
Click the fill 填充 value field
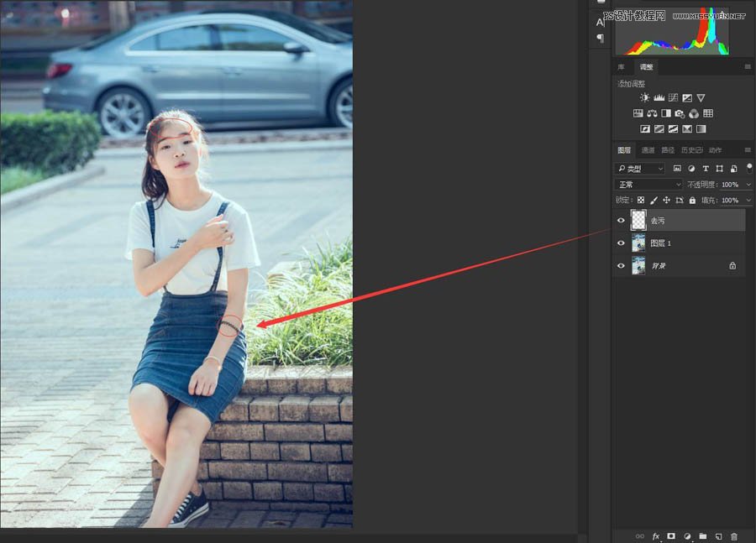point(729,200)
